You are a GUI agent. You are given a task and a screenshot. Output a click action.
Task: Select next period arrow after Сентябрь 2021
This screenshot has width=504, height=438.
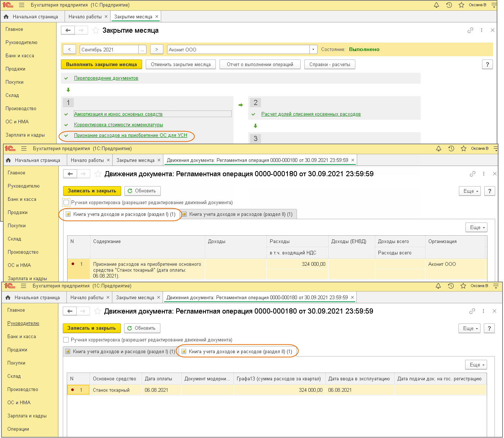tap(157, 50)
